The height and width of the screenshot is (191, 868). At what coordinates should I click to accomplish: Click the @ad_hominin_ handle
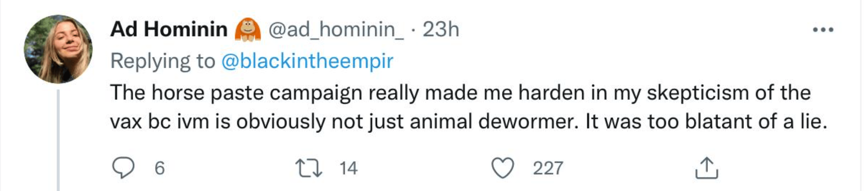(x=336, y=30)
